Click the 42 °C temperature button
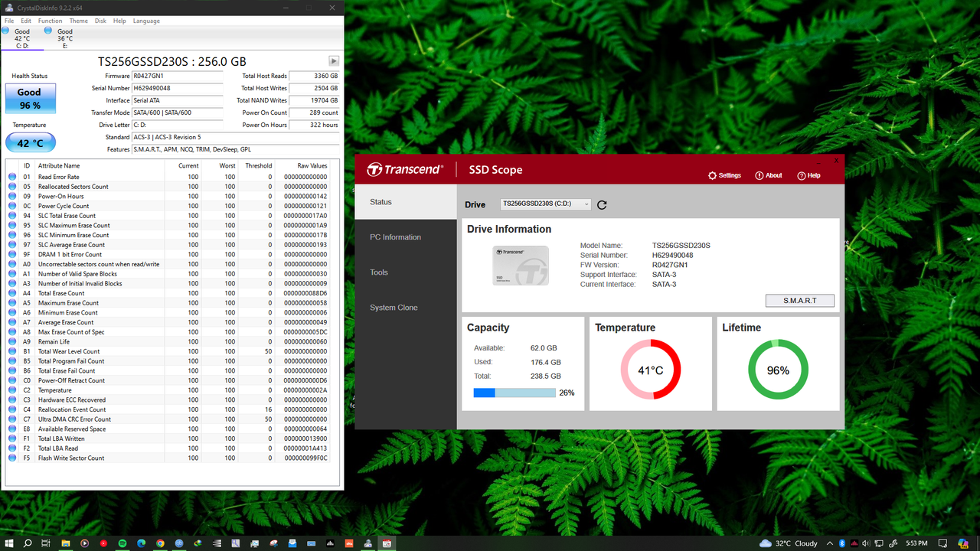The image size is (980, 551). [x=30, y=143]
